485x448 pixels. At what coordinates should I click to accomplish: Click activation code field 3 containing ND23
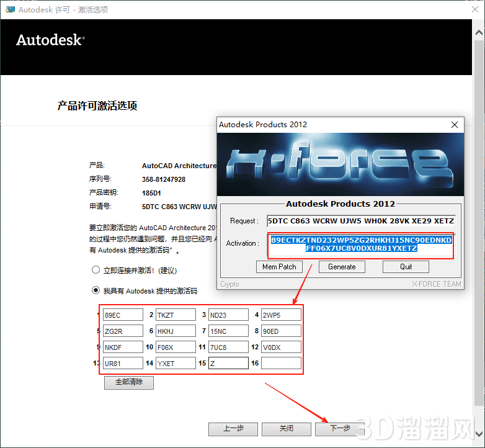228,315
